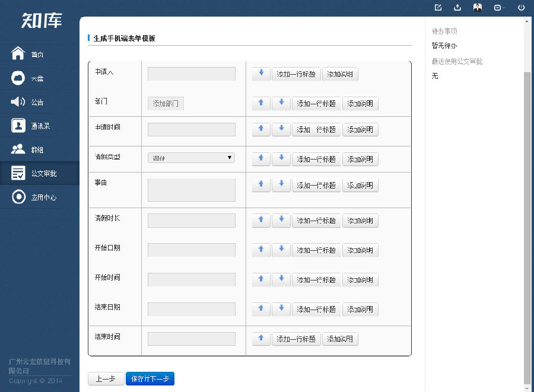Go to 首页 in the sidebar
The image size is (534, 392).
[37, 55]
